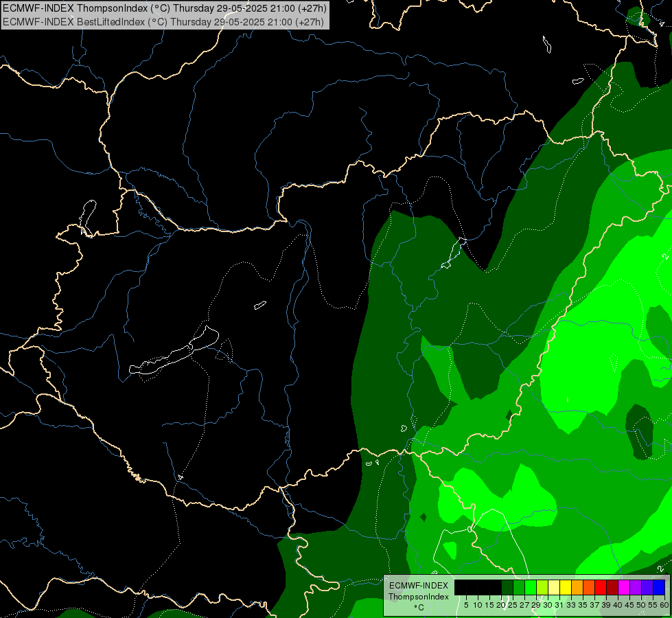Click the red-orange 35-37 legend swatch
The width and height of the screenshot is (672, 618).
[589, 587]
